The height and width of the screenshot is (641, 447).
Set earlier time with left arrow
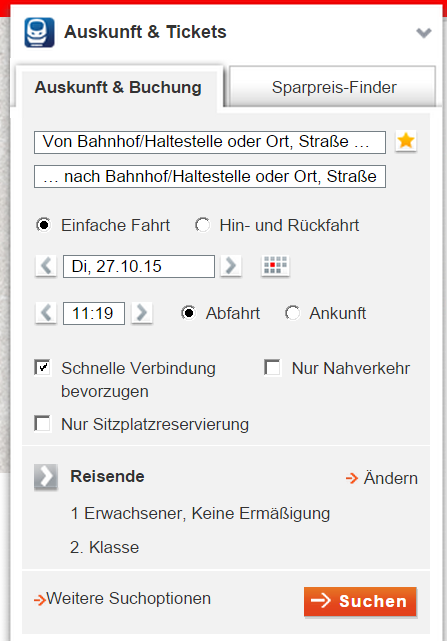coord(46,313)
